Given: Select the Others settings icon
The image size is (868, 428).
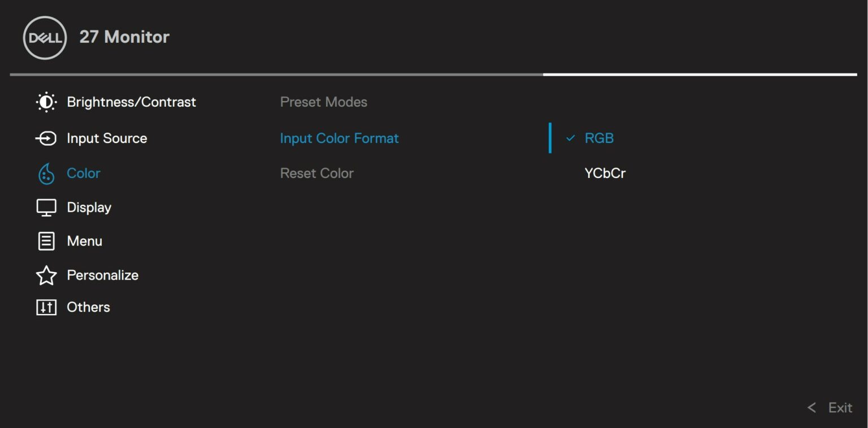Looking at the screenshot, I should point(46,307).
